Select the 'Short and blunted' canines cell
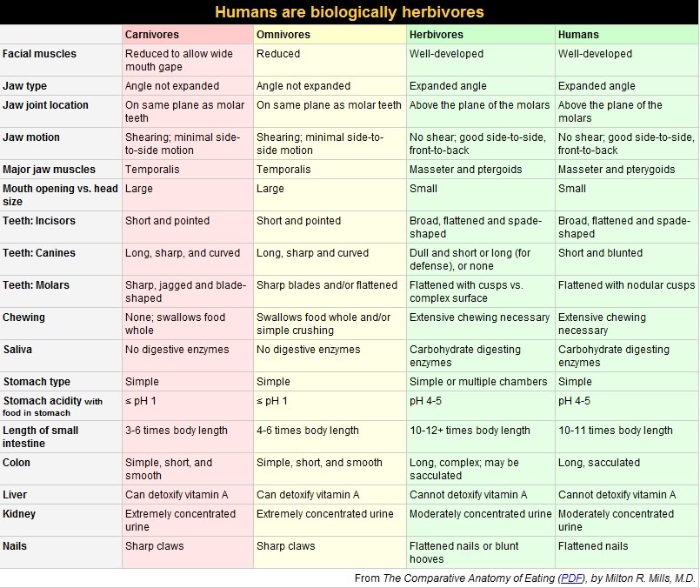The image size is (700, 588). [600, 253]
